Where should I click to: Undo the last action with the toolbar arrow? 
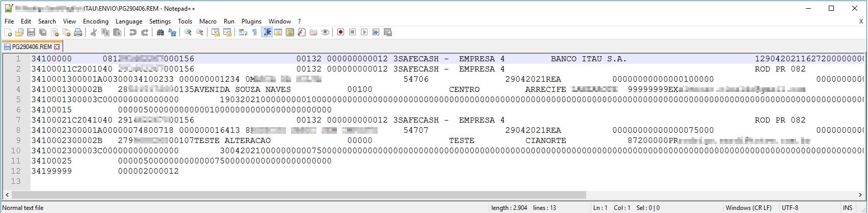point(133,32)
